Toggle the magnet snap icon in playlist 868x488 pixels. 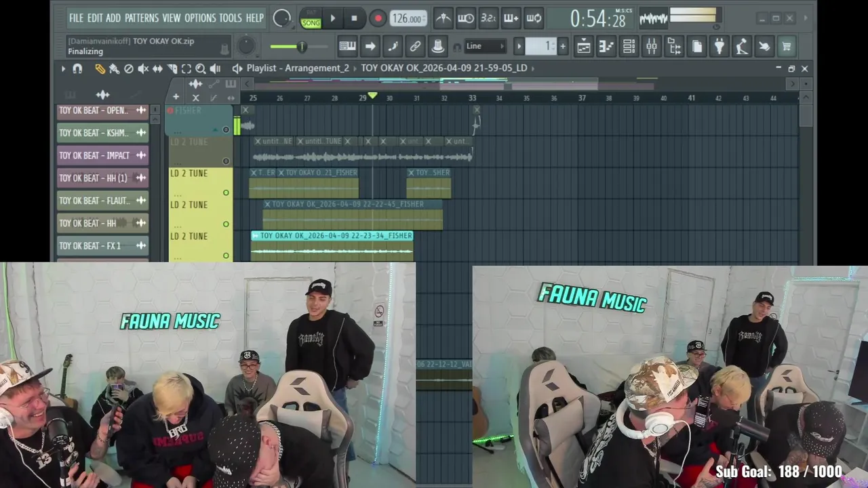click(x=77, y=68)
